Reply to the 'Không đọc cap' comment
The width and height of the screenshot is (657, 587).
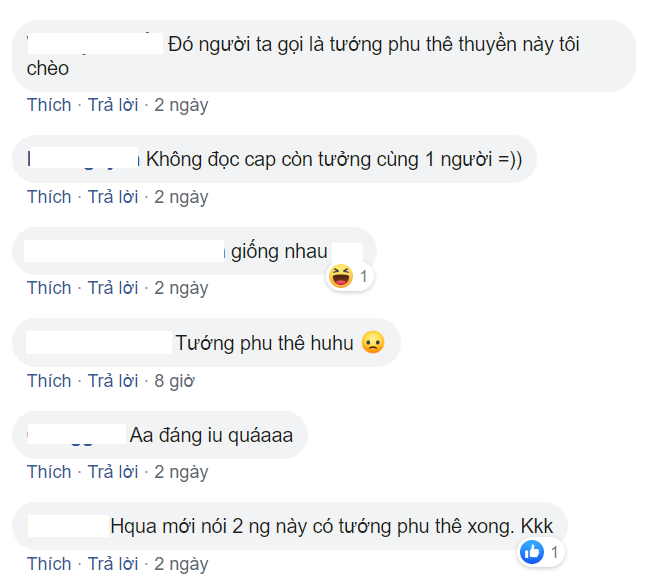113,197
